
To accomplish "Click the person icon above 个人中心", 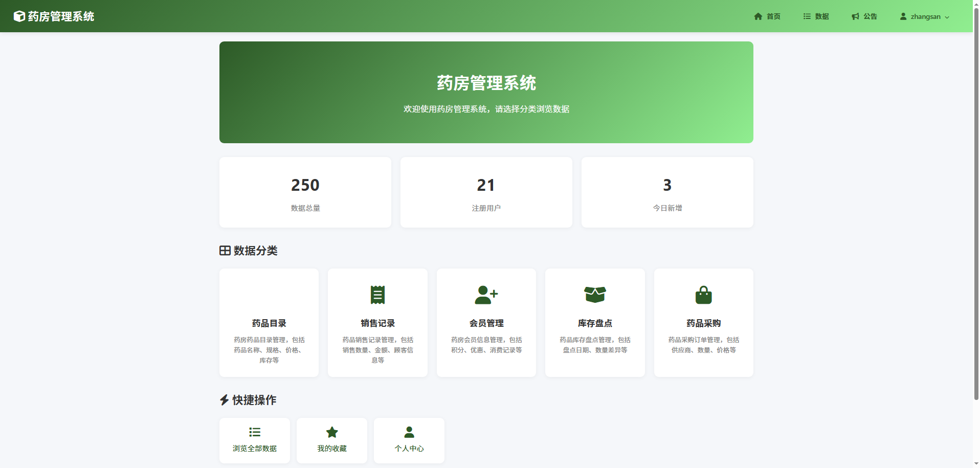I will click(409, 432).
